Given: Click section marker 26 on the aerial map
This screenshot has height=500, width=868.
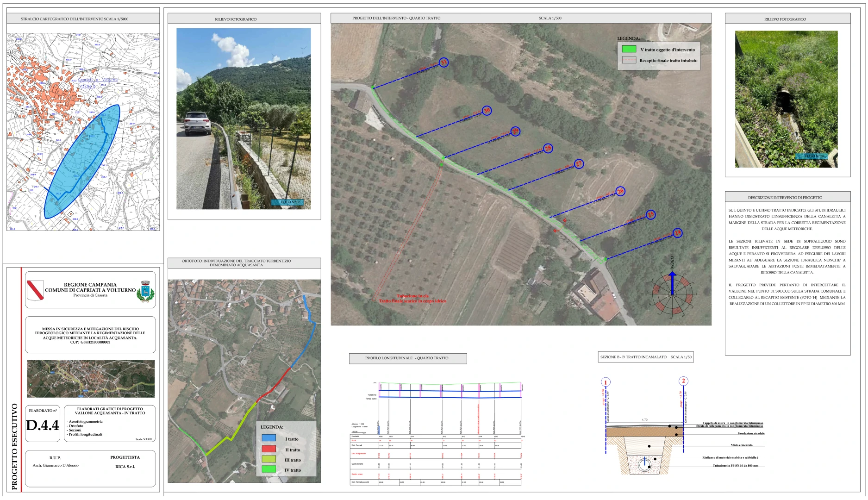Looking at the screenshot, I should click(620, 191).
